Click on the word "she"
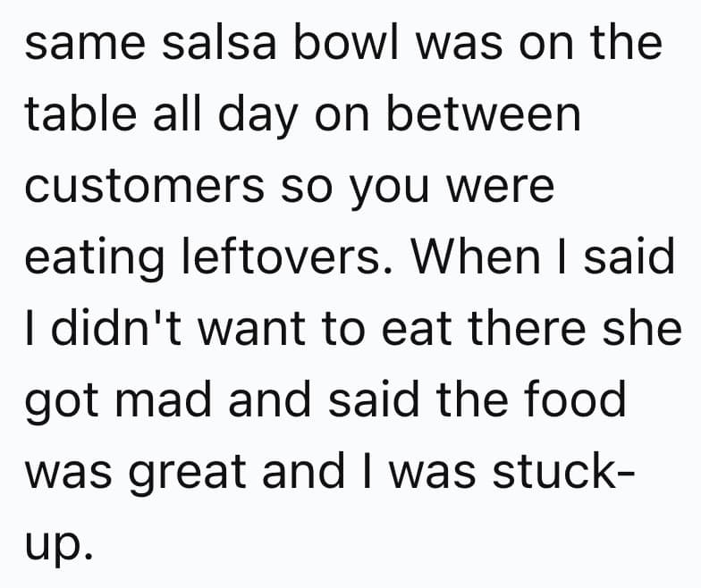701x588 pixels. (x=647, y=328)
